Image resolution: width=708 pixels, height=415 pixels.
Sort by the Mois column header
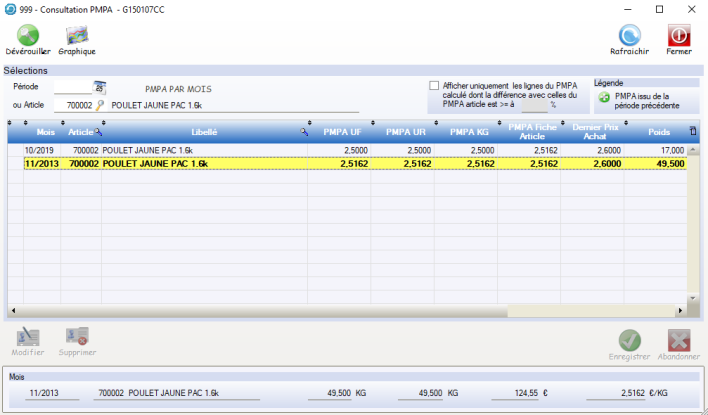click(45, 131)
